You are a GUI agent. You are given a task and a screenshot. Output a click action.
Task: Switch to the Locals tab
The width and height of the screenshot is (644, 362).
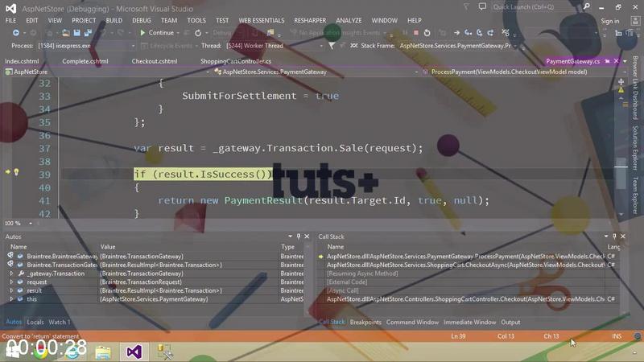pyautogui.click(x=35, y=323)
